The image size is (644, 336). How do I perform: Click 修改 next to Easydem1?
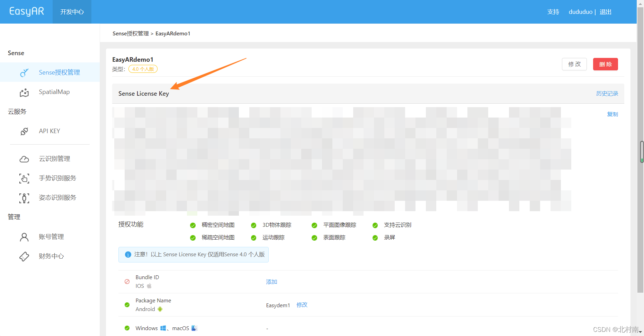[302, 305]
